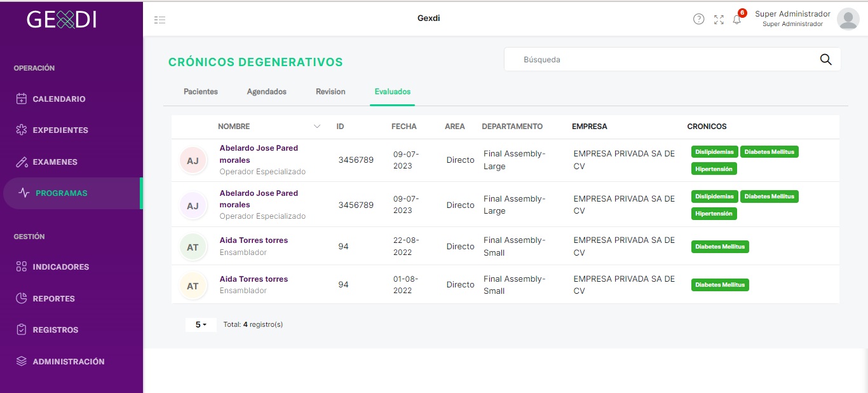
Task: Click the Indicadores grid icon
Action: 22,266
